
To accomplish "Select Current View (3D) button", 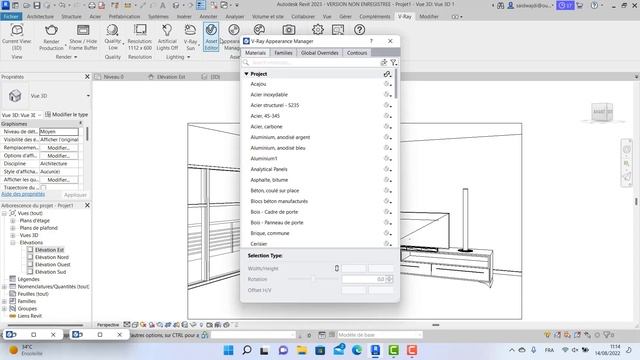I will (17, 37).
